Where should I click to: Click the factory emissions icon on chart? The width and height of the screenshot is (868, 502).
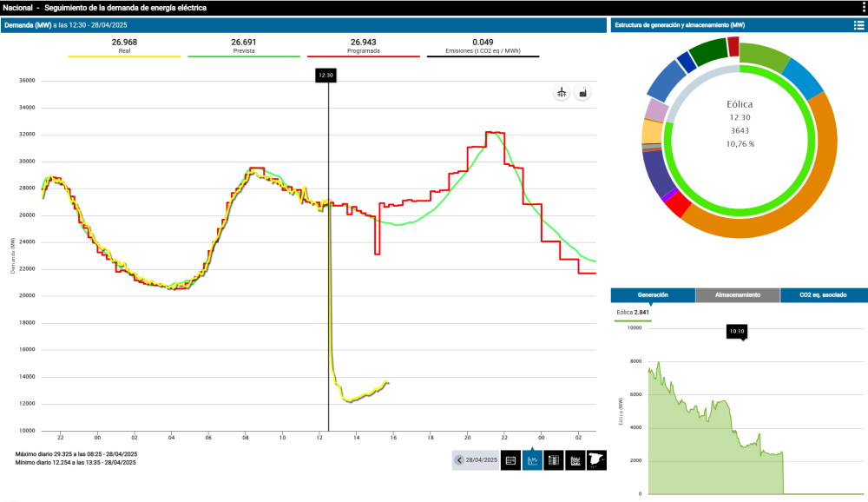coord(582,93)
